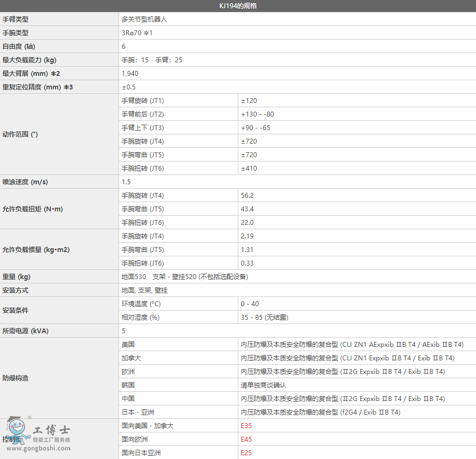
Task: Click the 重复定位精度 ±0.5 value
Action: click(129, 87)
